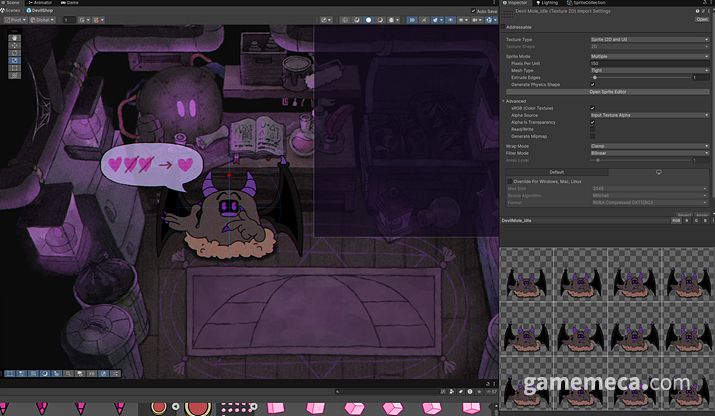This screenshot has width=715, height=416.
Task: Select the large red button asset thumbnail
Action: pos(198,407)
